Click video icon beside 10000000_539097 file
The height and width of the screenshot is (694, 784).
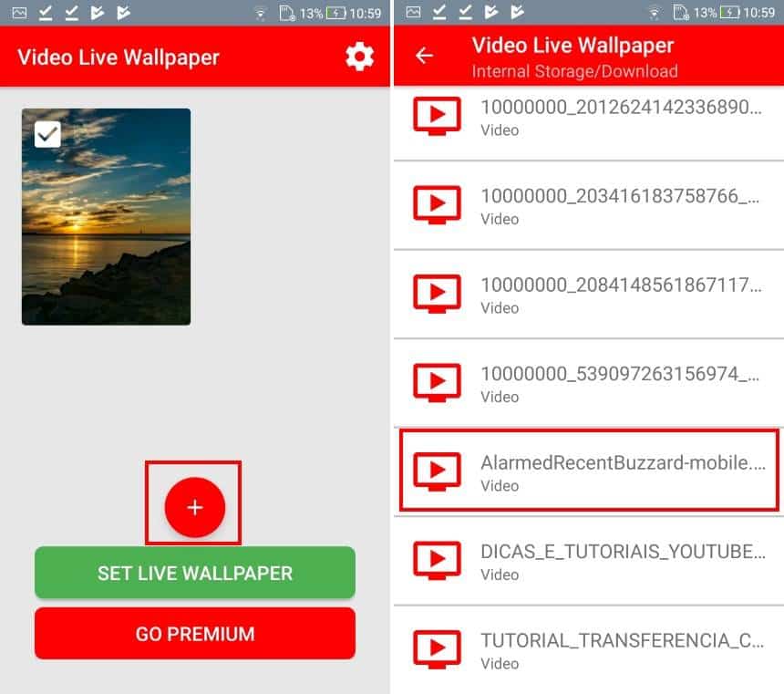438,383
